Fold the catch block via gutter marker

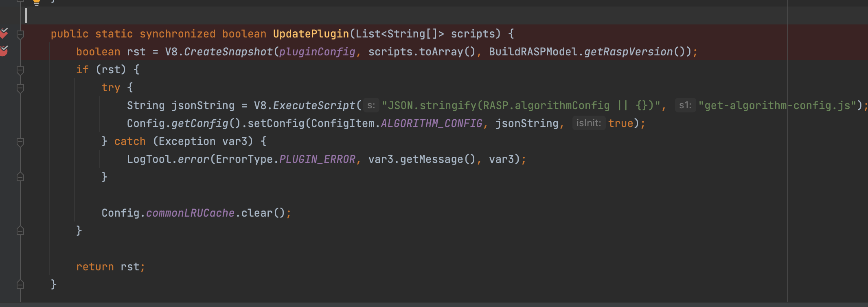click(20, 142)
